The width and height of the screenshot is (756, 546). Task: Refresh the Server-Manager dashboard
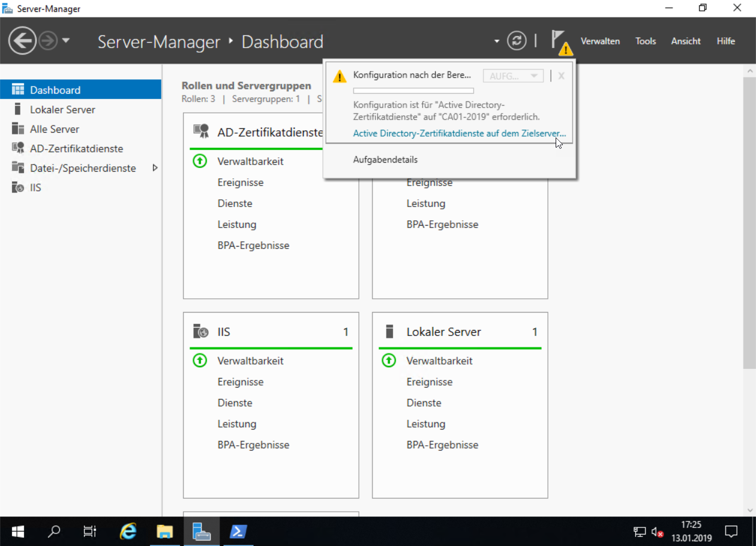click(x=517, y=41)
